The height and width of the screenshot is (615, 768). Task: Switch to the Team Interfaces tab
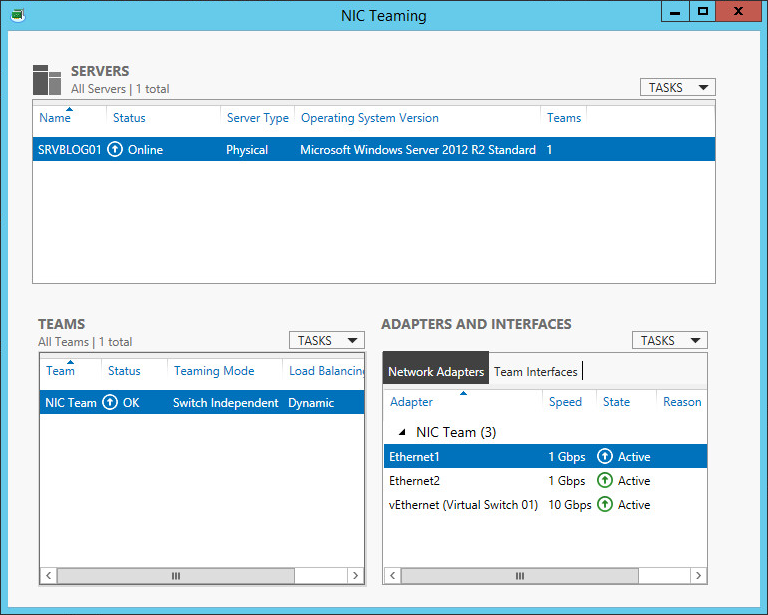pyautogui.click(x=536, y=372)
